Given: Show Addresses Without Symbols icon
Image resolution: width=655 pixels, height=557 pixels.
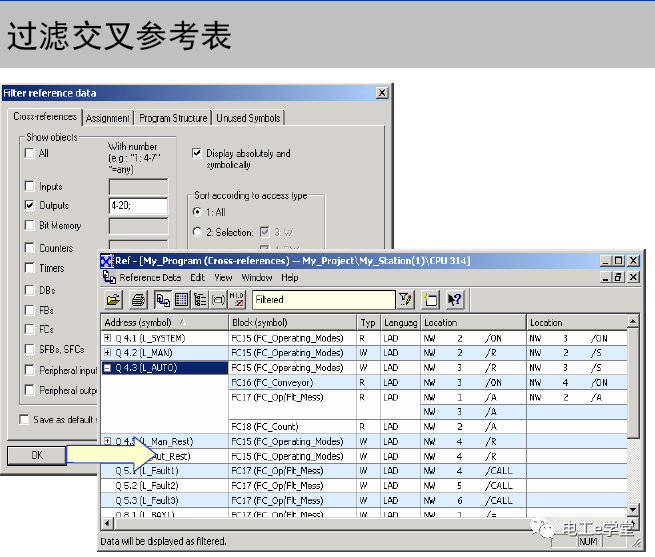Looking at the screenshot, I should click(x=236, y=300).
